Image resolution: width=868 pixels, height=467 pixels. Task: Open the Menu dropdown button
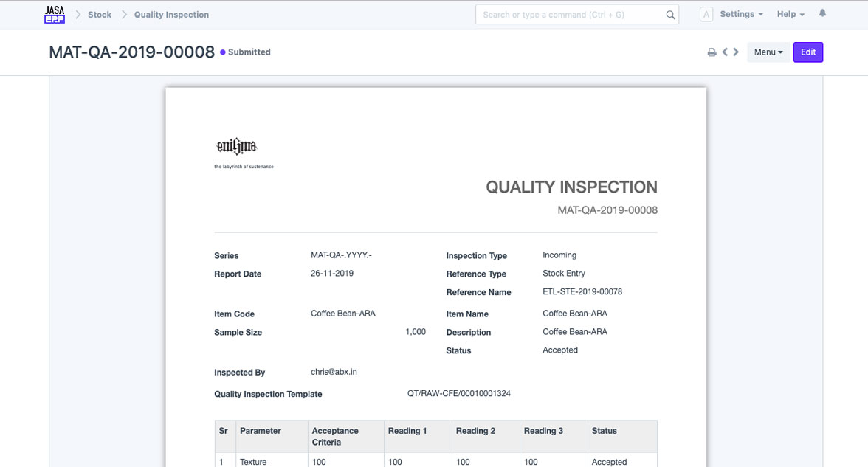pos(768,52)
